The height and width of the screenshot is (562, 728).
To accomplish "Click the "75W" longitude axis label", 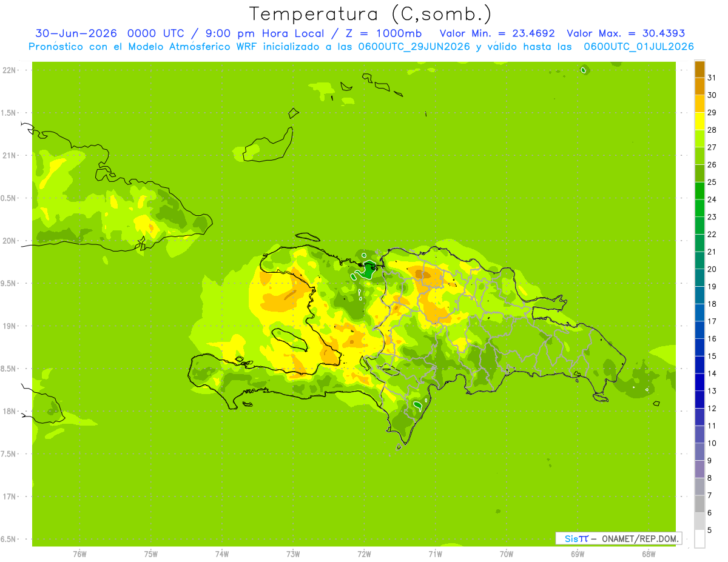I will click(x=151, y=554).
